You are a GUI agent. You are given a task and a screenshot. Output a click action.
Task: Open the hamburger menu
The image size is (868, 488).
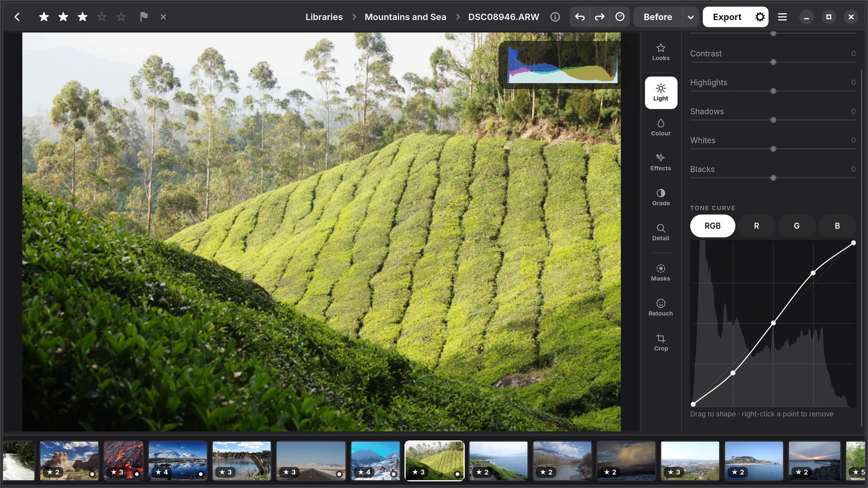(x=782, y=17)
